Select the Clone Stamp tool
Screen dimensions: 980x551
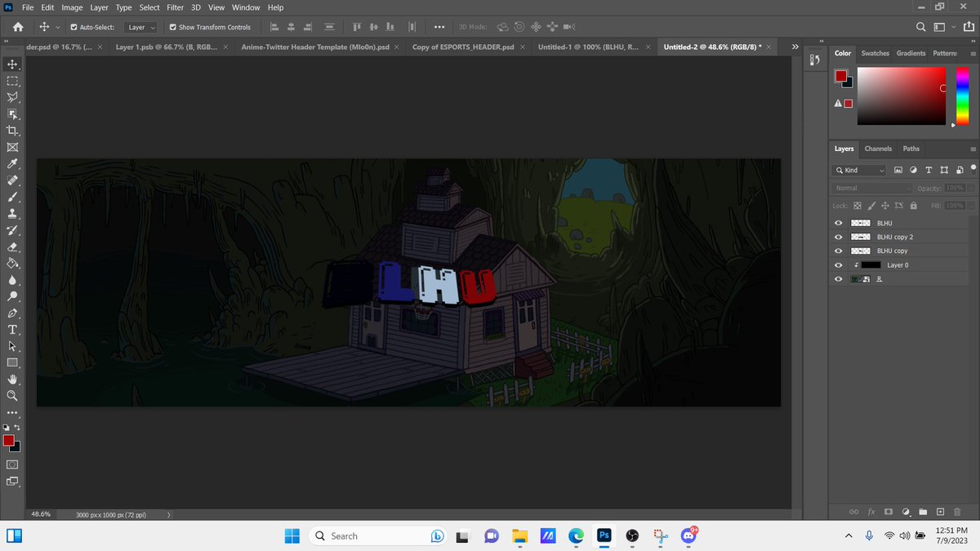tap(13, 214)
